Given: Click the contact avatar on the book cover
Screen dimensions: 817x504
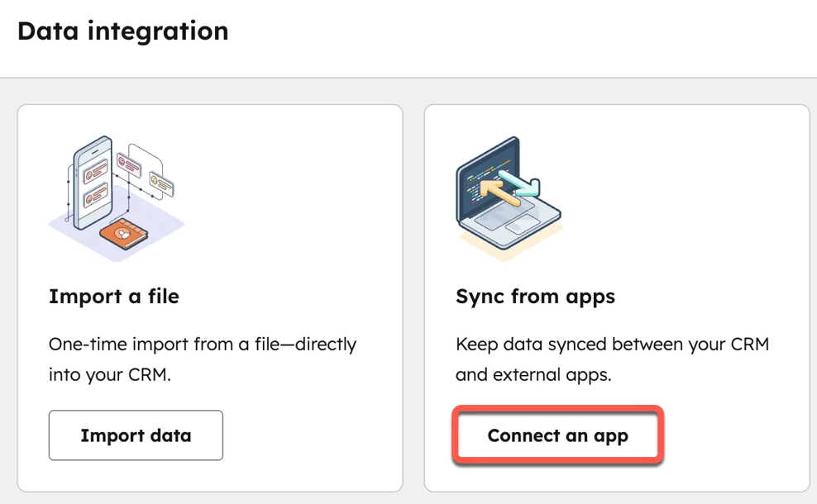Looking at the screenshot, I should tap(122, 235).
